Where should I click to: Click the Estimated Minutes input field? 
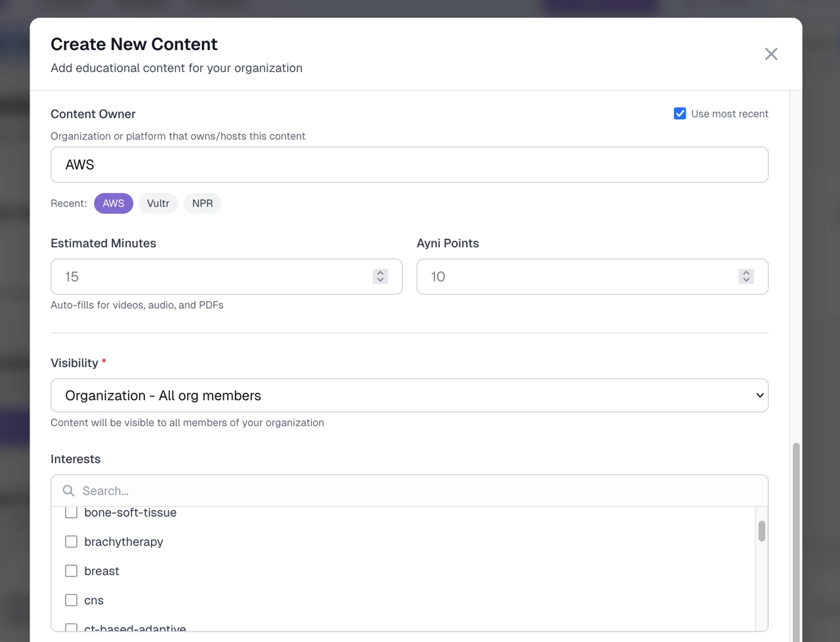[x=210, y=277]
